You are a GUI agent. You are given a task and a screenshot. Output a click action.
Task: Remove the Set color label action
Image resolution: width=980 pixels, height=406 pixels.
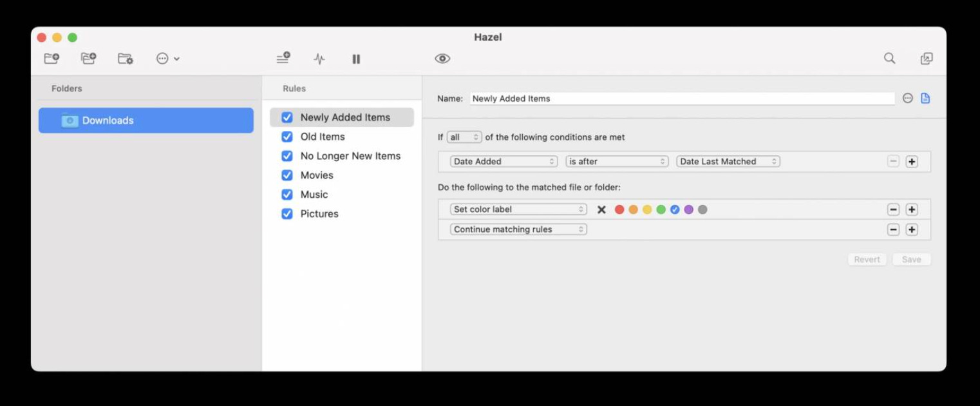(x=893, y=209)
